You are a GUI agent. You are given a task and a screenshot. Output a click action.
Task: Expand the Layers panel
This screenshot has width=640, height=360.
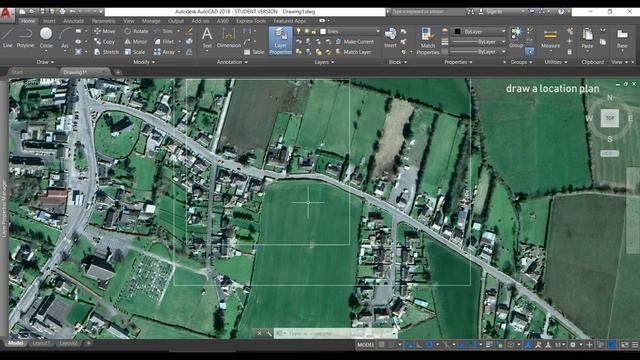click(324, 62)
